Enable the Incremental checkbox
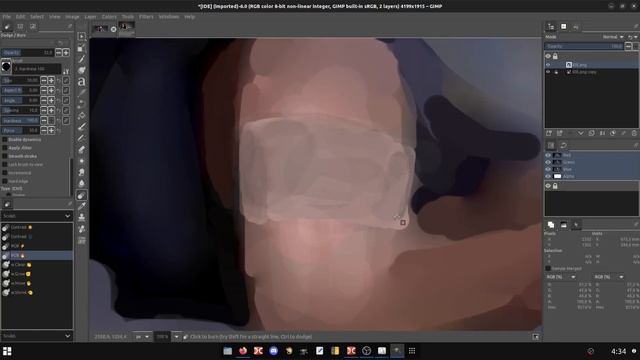The image size is (640, 360). (5, 173)
